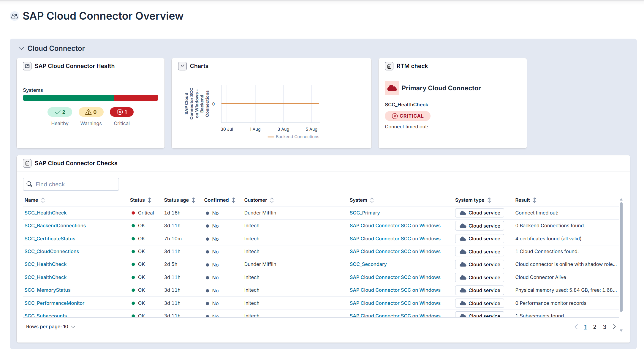Sort the table by Result column
Viewport: 644px width, 355px height.
(535, 200)
